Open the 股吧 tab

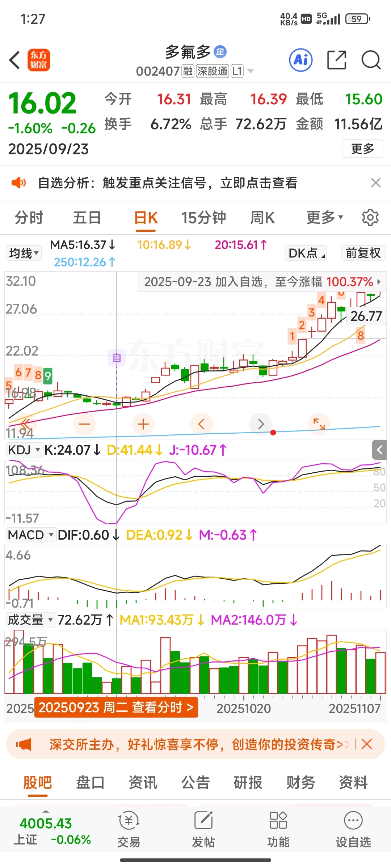click(x=38, y=782)
